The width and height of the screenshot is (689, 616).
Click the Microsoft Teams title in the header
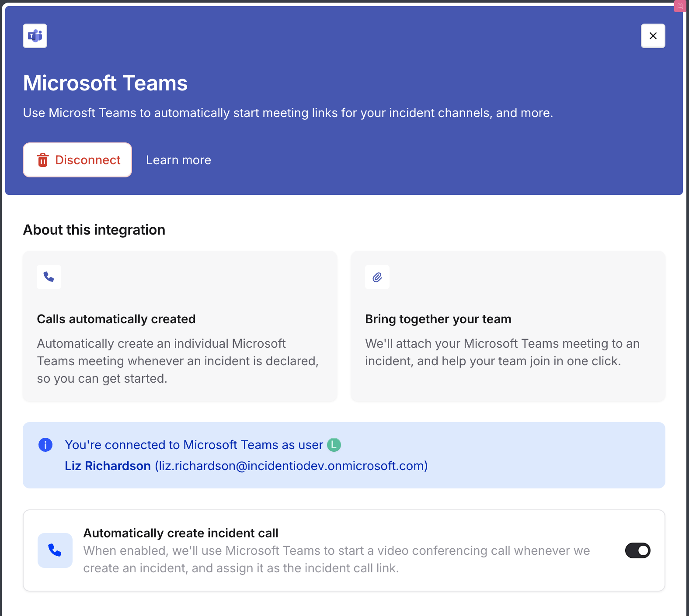tap(105, 83)
